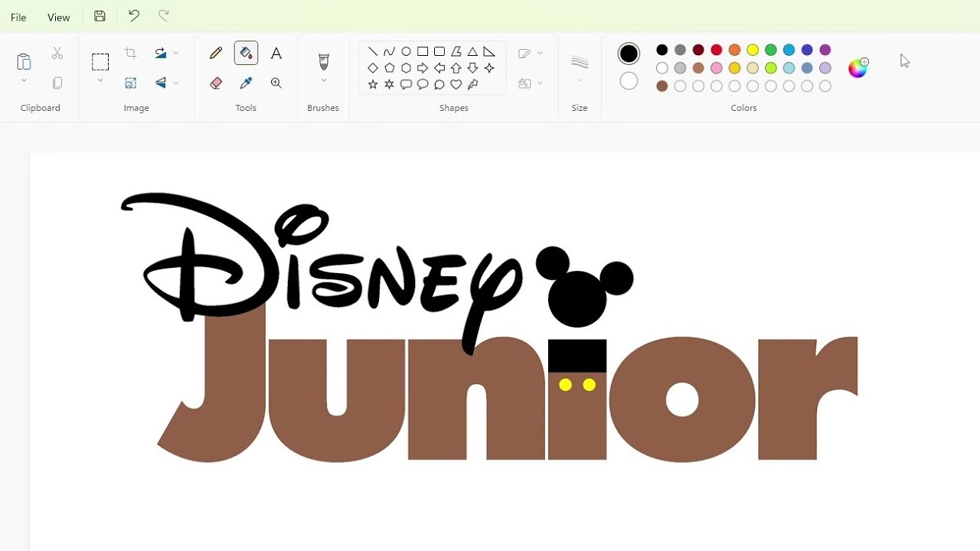Pick the pink color swatch
This screenshot has height=551, width=980.
[717, 68]
